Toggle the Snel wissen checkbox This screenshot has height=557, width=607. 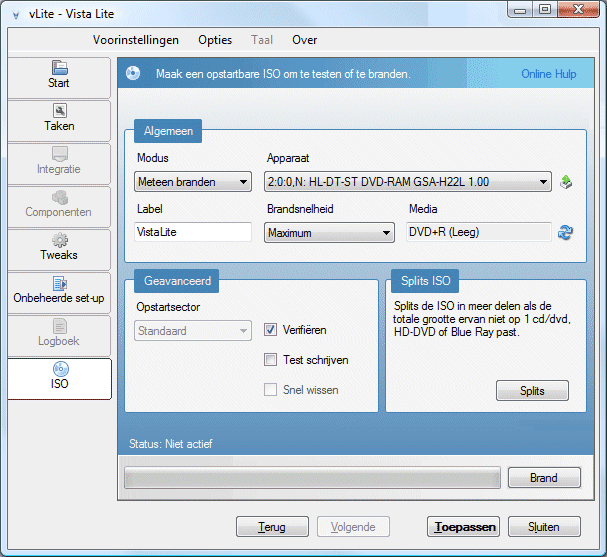click(x=270, y=389)
